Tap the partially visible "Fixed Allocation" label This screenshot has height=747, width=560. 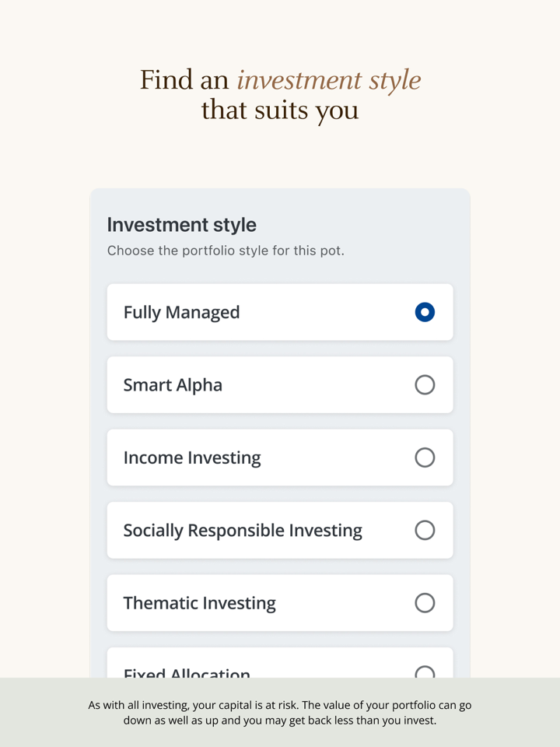(187, 673)
